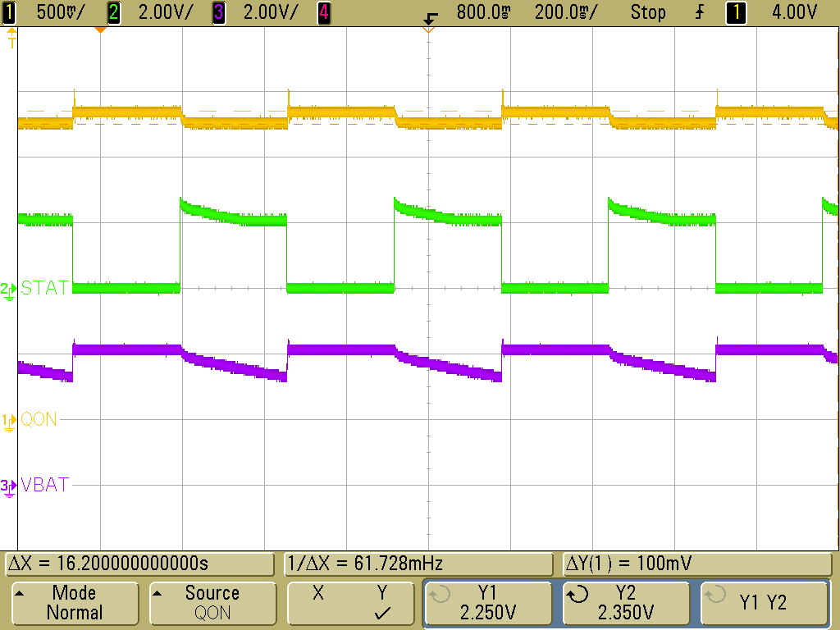Click the rotary knob icon on Y1 softkey

pyautogui.click(x=440, y=594)
